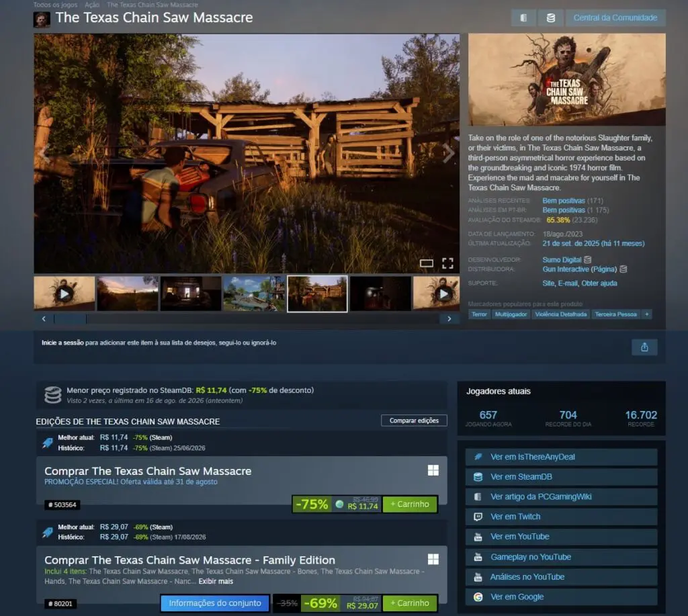
Task: Open 'Ver artigo da PCGamingWiki'
Action: click(x=561, y=496)
